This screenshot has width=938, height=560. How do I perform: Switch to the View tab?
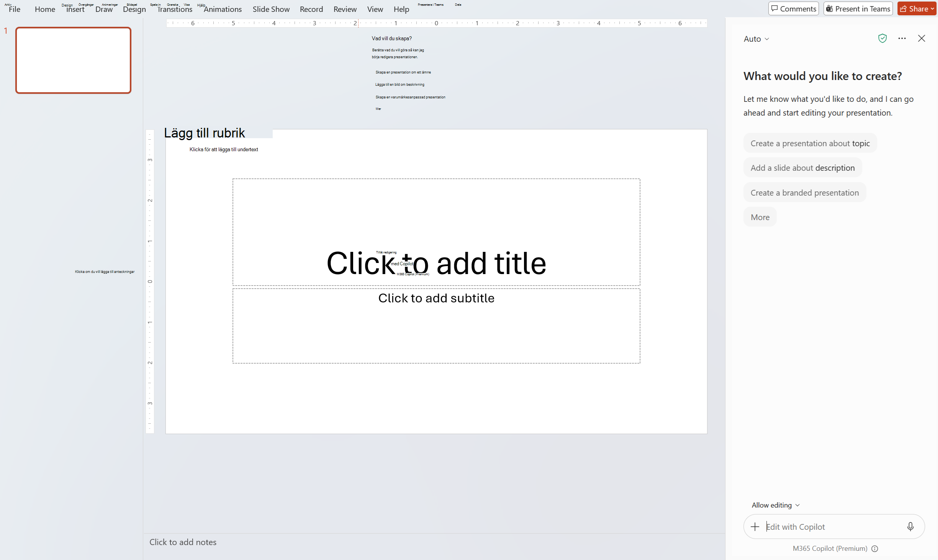click(x=375, y=9)
